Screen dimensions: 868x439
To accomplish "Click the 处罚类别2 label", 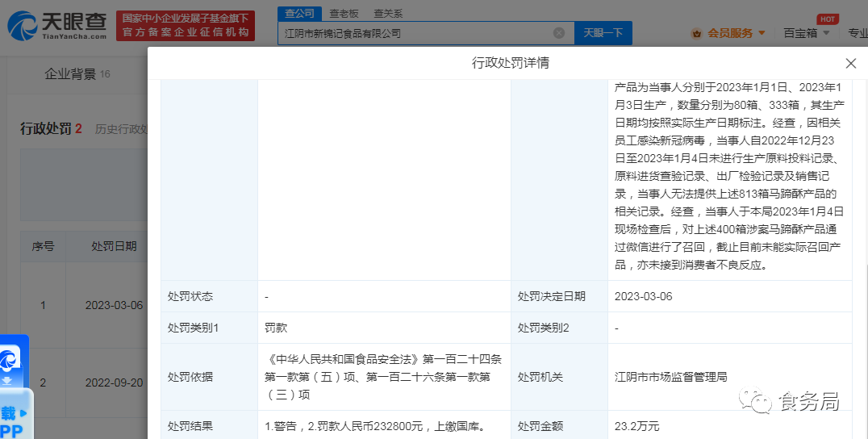I will [543, 328].
